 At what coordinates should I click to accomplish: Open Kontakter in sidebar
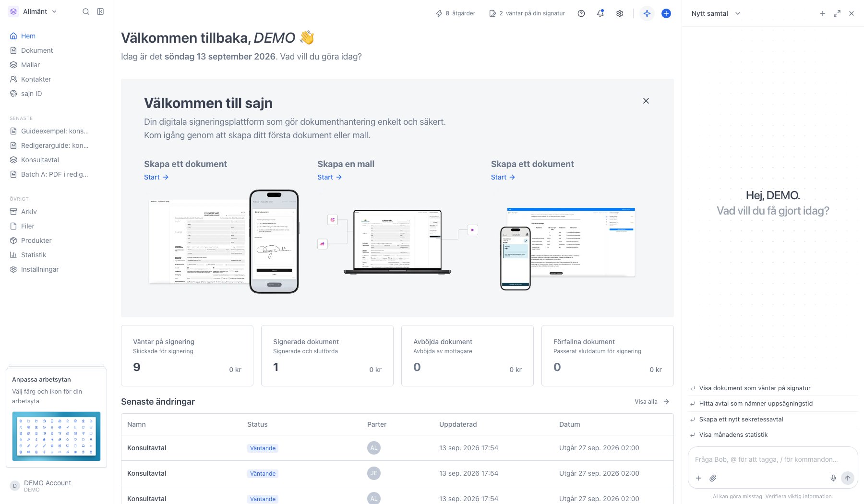coord(56,79)
